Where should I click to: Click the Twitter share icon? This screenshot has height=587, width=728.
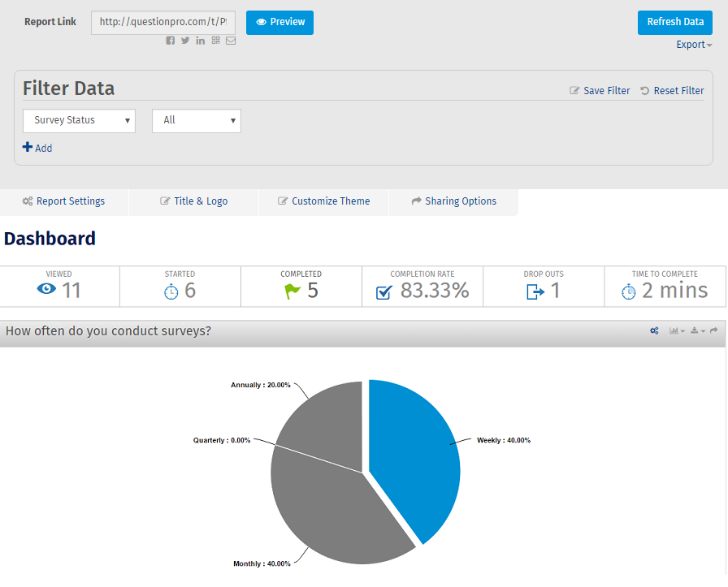coord(185,41)
